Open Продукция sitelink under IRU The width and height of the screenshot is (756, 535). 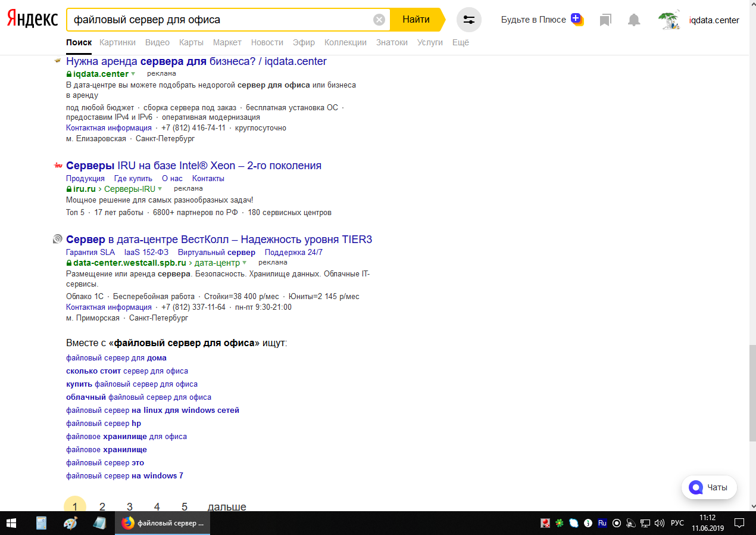click(85, 178)
